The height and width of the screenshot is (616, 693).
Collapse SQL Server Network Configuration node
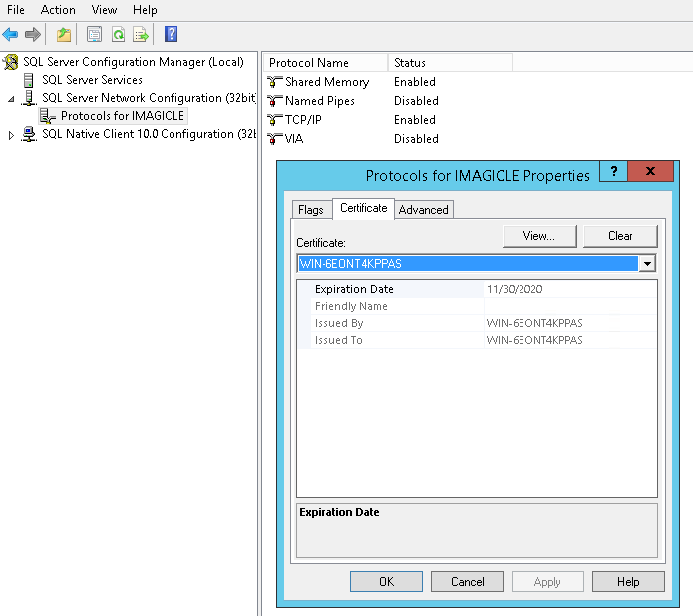pos(11,99)
